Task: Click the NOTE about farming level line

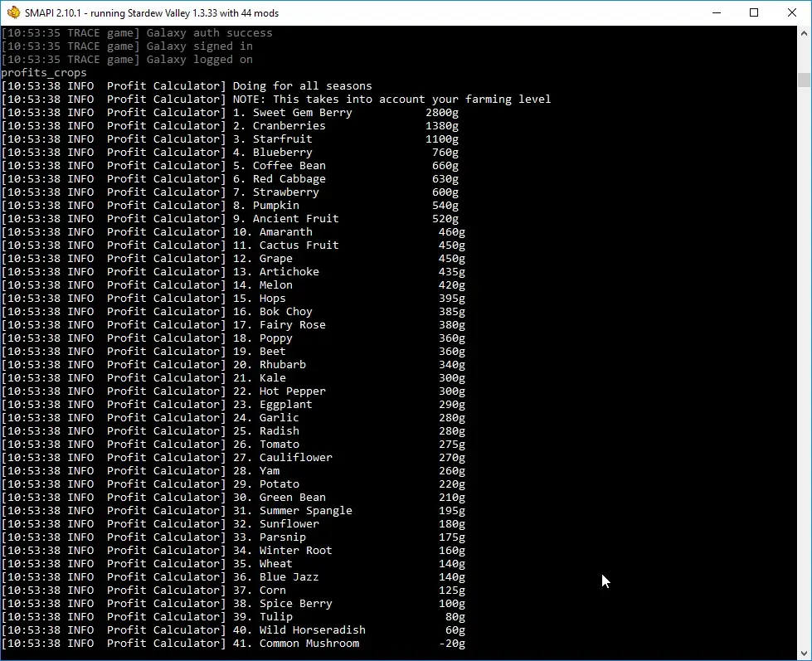Action: point(391,100)
